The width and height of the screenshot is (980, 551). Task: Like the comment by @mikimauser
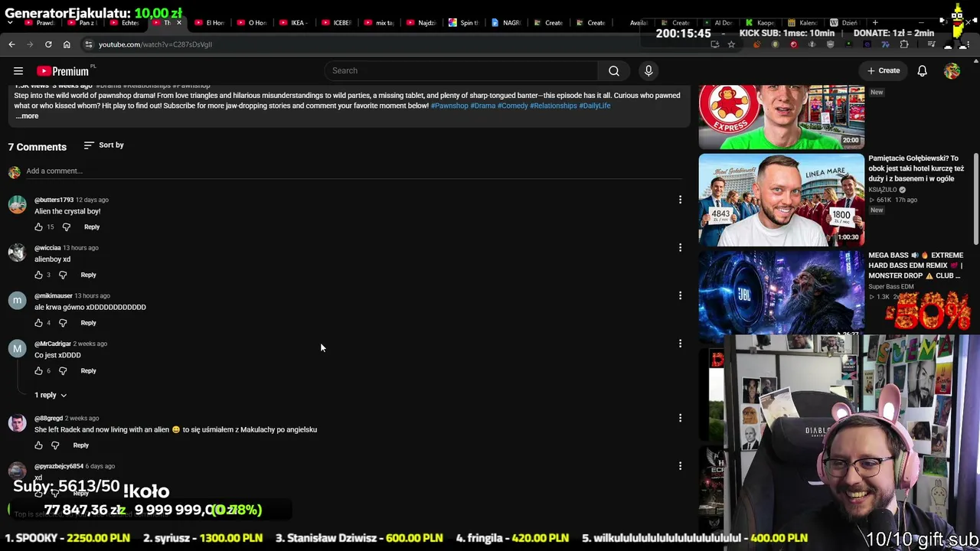pos(38,323)
